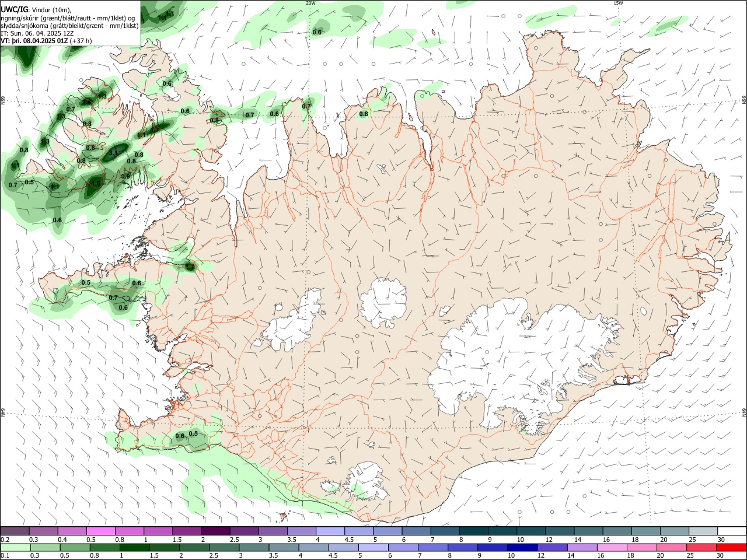Image resolution: width=747 pixels, height=560 pixels.
Task: Click the 15W longitude label
Action: click(x=618, y=3)
